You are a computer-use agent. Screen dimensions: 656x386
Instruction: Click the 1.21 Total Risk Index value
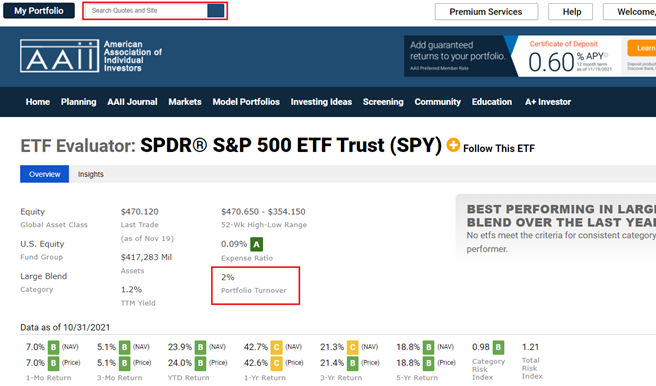(530, 347)
